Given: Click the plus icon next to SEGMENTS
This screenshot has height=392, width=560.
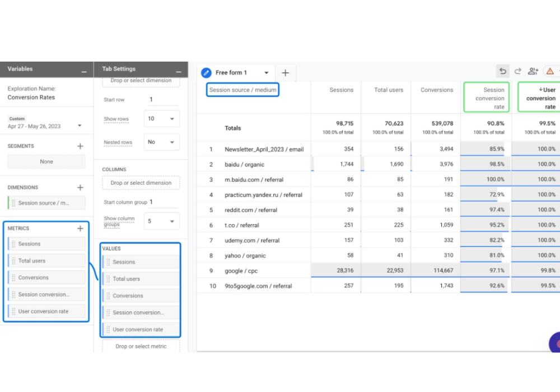Looking at the screenshot, I should tap(81, 146).
